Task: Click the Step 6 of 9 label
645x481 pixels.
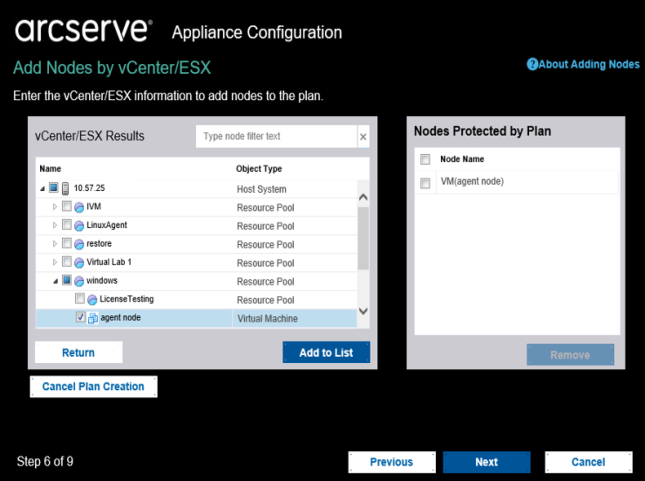Action: (x=45, y=462)
